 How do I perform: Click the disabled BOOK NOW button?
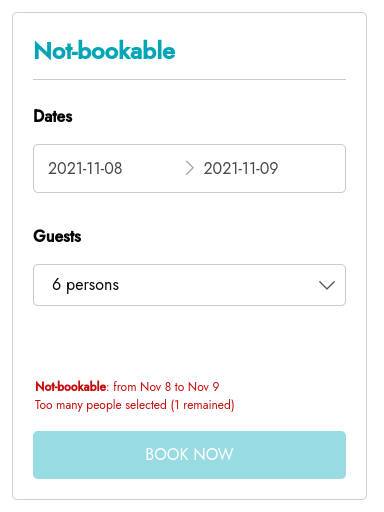(189, 455)
